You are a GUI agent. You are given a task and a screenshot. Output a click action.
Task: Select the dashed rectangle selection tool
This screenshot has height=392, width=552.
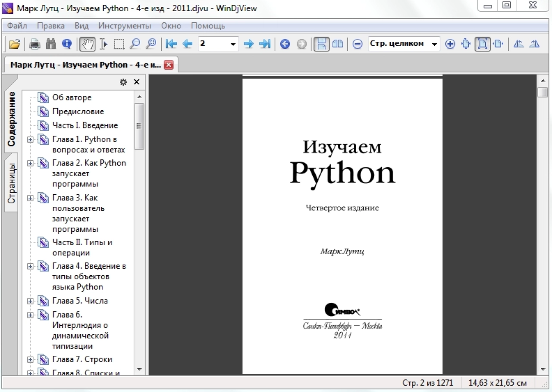coord(119,44)
